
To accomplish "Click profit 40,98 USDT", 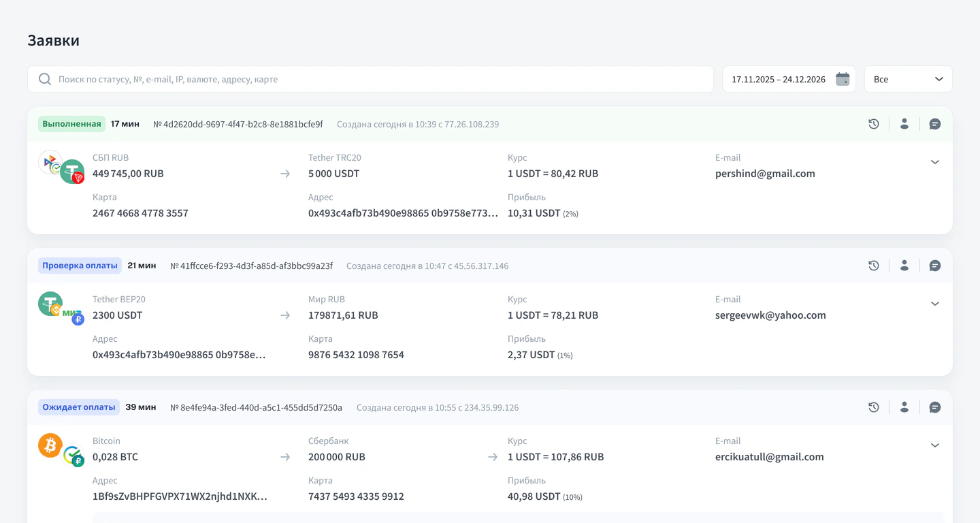I will [534, 496].
